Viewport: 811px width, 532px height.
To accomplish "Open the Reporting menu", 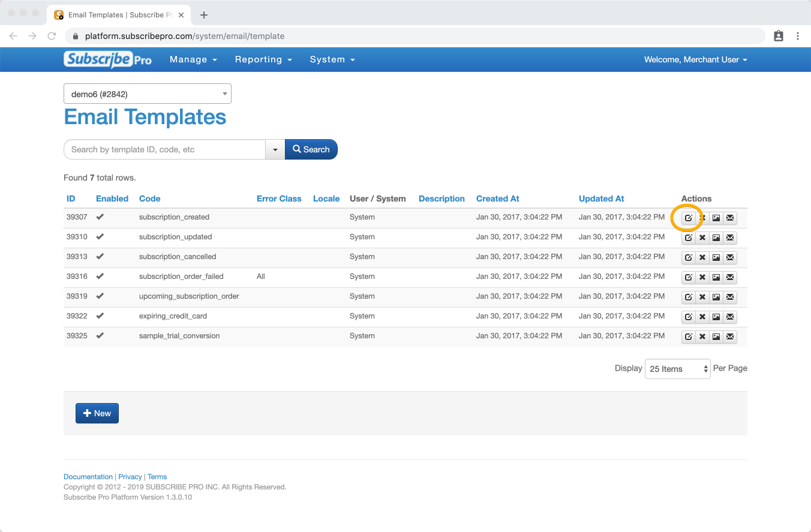I will (263, 59).
